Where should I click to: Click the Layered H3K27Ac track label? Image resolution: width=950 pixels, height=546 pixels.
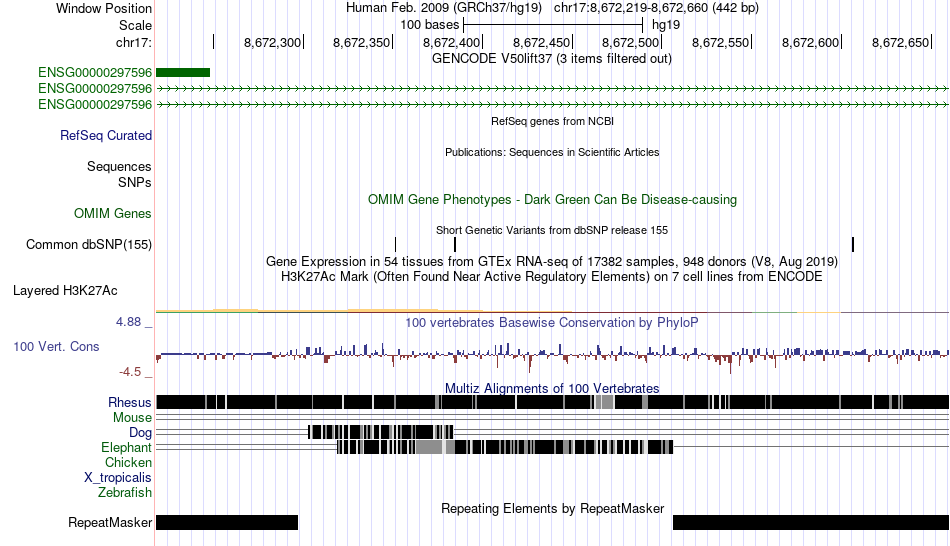coord(65,290)
